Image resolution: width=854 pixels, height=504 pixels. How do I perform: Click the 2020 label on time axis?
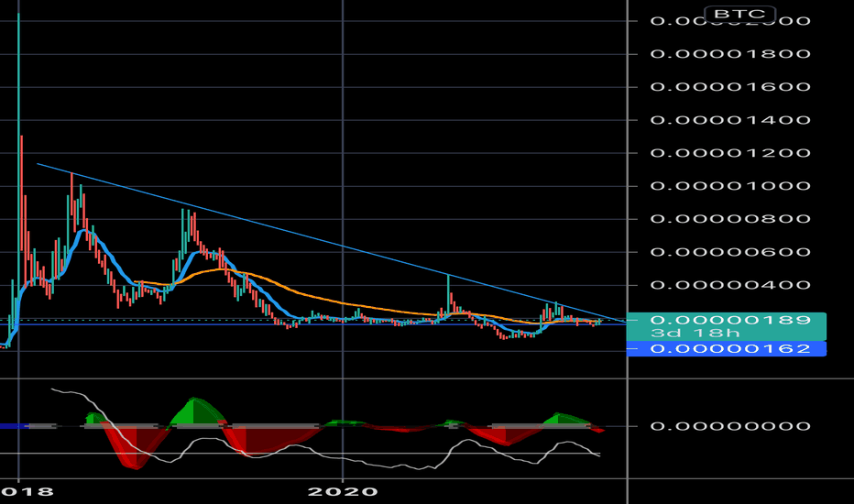point(343,492)
